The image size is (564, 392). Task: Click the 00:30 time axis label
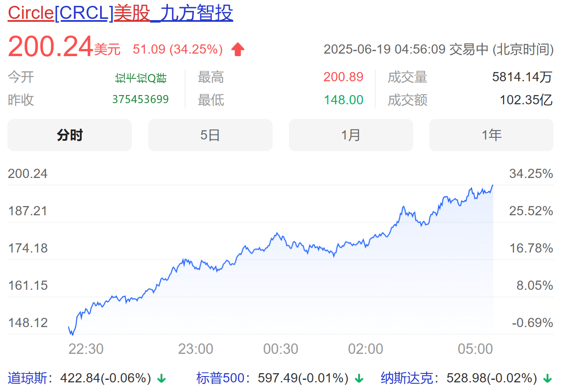[x=281, y=349]
